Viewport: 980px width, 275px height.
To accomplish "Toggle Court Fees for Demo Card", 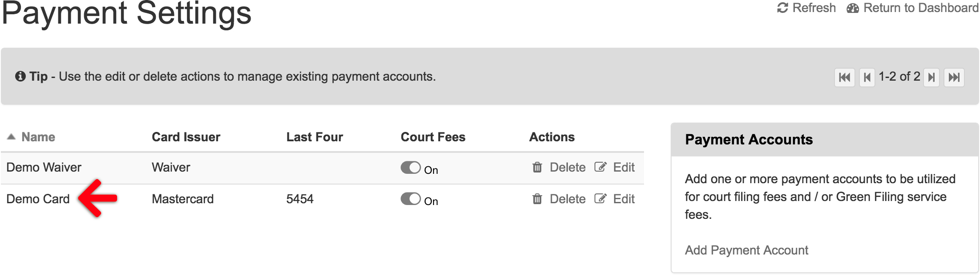I will [410, 199].
